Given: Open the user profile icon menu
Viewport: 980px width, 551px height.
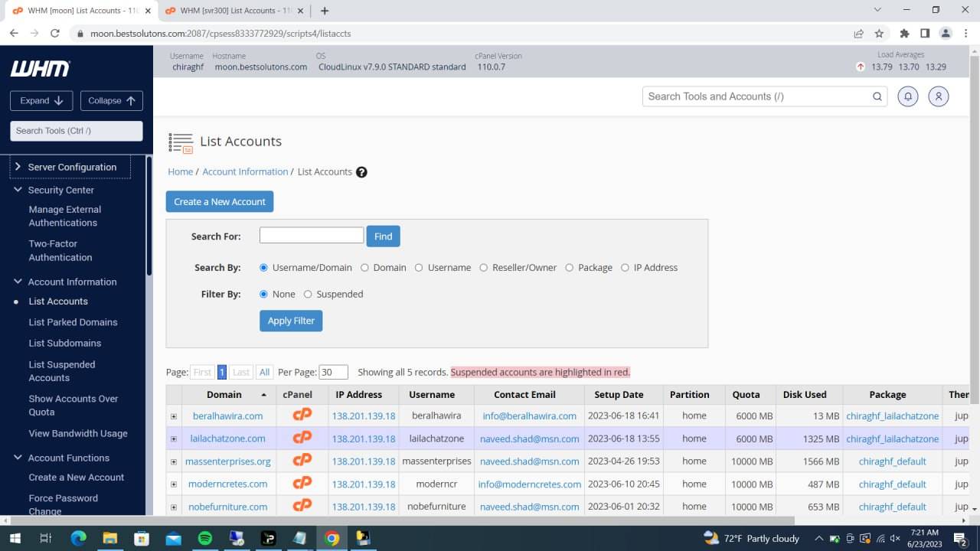Looking at the screenshot, I should (x=938, y=96).
